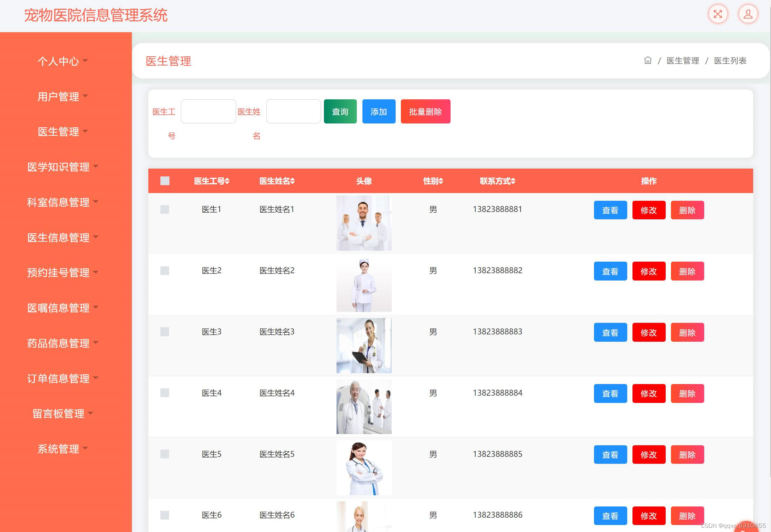The image size is (771, 532).
Task: Click 修改 for 医生6
Action: point(649,516)
